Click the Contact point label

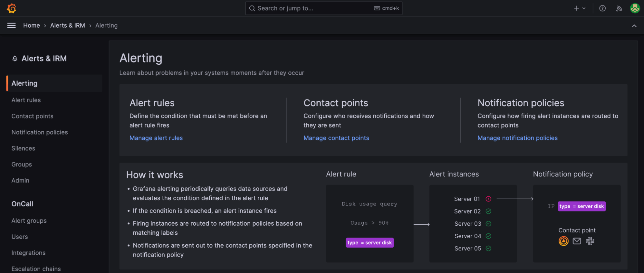tap(577, 231)
